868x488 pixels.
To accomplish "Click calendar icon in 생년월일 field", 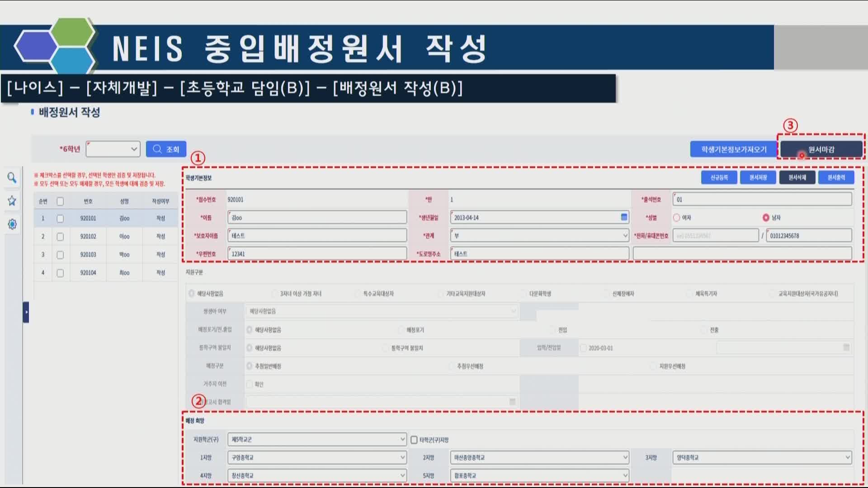I will [x=624, y=217].
